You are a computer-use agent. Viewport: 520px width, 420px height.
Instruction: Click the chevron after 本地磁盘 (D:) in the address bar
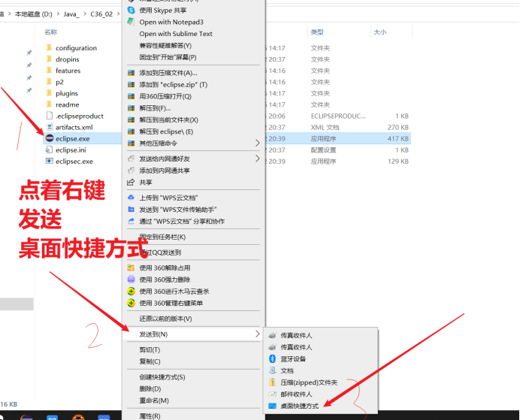[58, 14]
